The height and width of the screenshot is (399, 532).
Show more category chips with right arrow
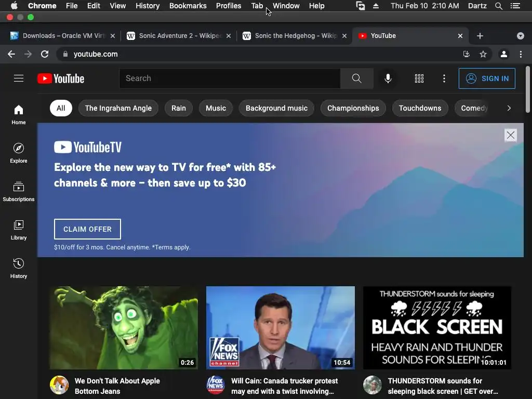(509, 108)
